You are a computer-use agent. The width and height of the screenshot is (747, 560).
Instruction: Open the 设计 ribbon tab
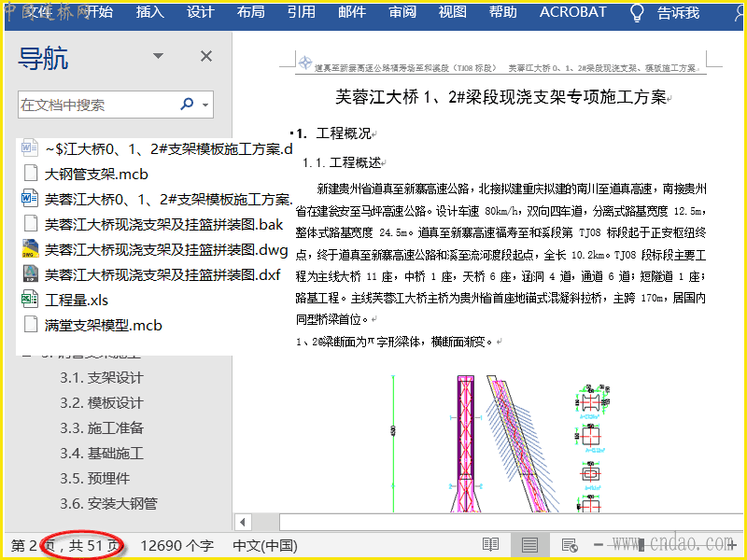click(201, 12)
